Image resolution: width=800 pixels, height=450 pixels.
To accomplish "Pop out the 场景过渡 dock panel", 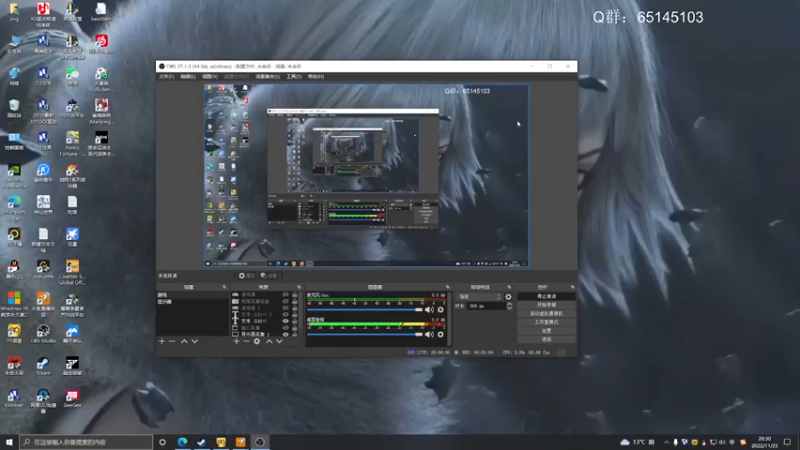I will [509, 287].
